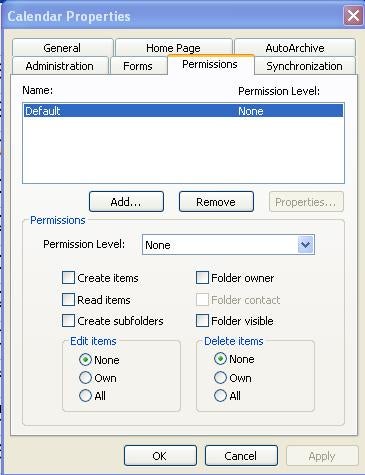Viewport: 365px width, 475px height.
Task: Select All under Delete items
Action: [220, 396]
